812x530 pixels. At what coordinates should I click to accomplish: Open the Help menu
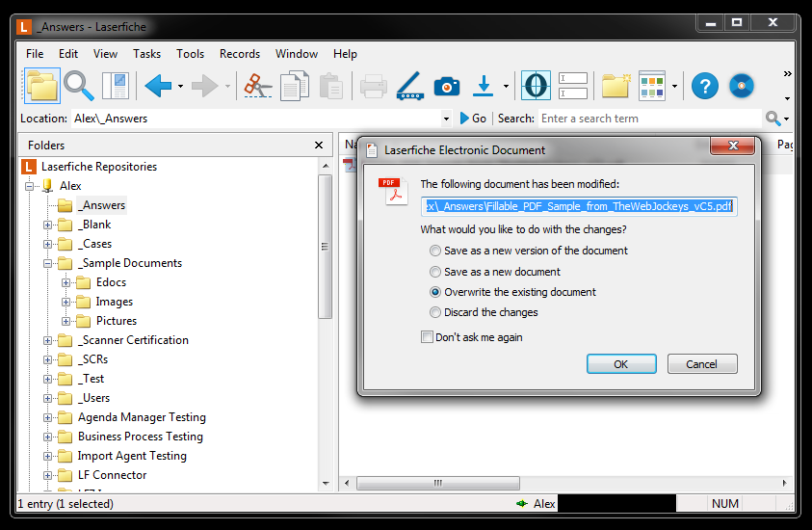tap(345, 54)
